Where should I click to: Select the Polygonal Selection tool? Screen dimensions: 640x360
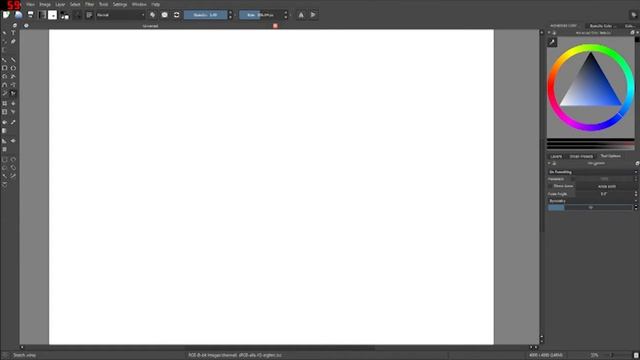tap(4, 168)
